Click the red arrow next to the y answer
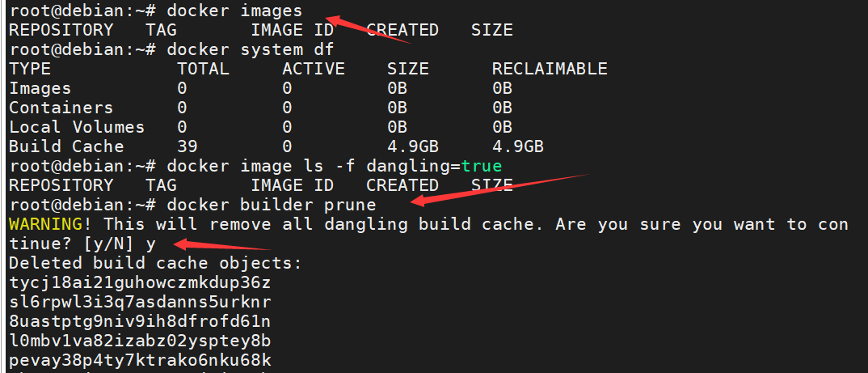 (225, 246)
